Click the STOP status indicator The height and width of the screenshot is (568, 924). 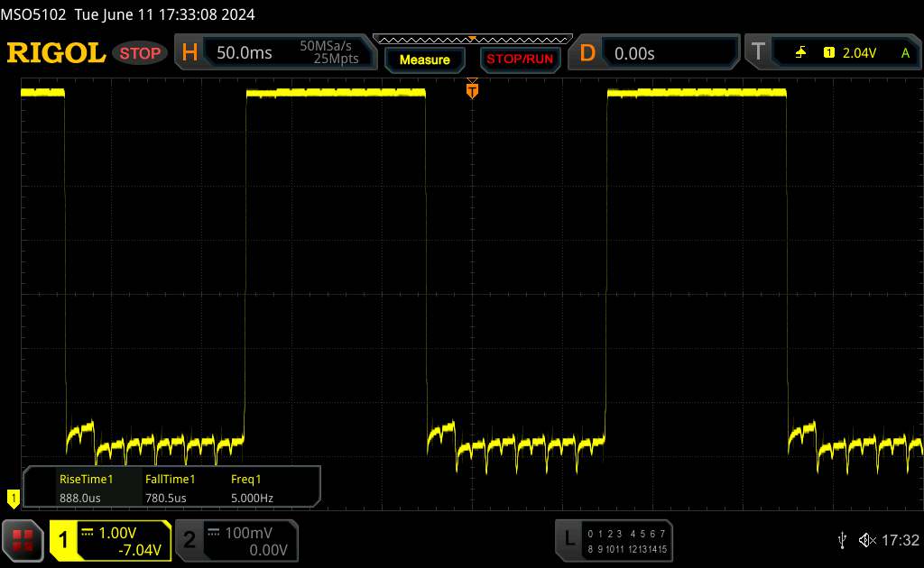(140, 53)
